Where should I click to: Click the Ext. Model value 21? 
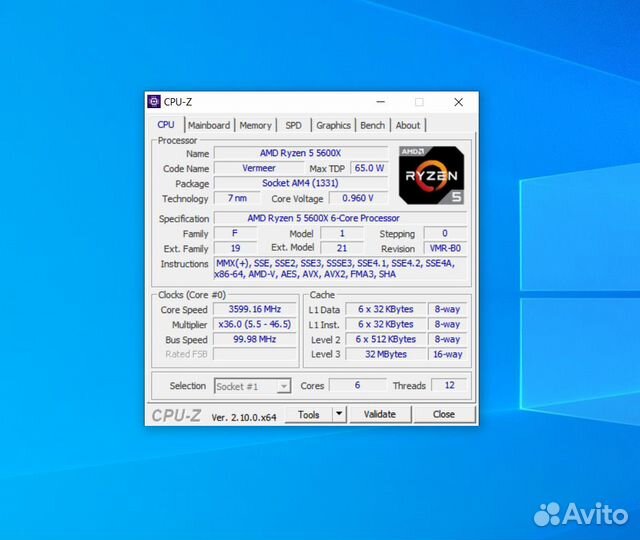point(342,248)
